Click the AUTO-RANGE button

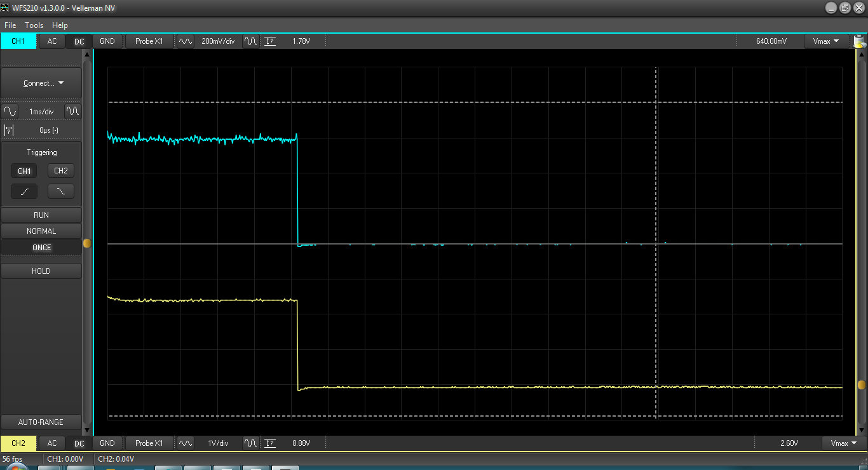click(41, 422)
